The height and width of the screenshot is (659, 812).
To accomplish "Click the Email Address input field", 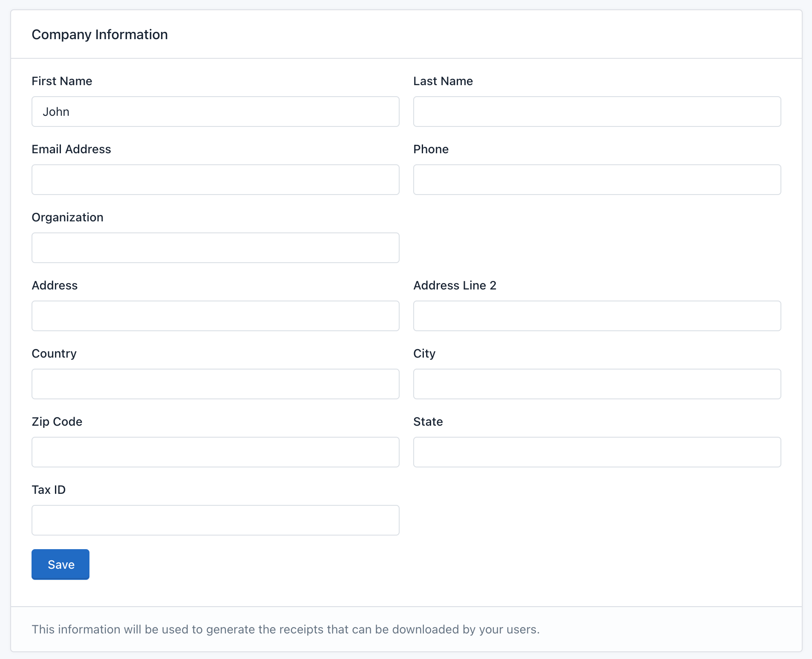I will coord(215,179).
